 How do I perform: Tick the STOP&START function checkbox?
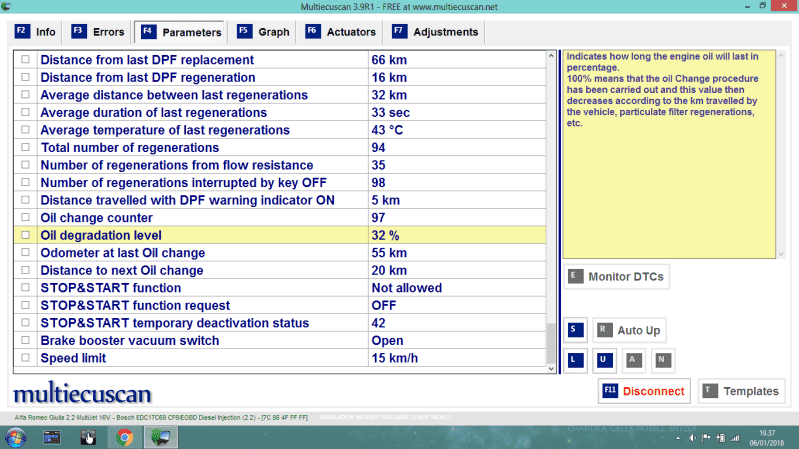pyautogui.click(x=25, y=287)
